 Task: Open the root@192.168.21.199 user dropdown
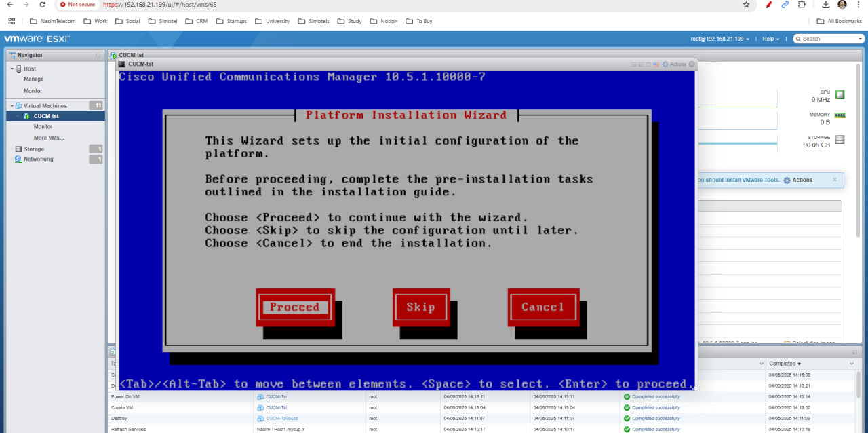pos(720,39)
